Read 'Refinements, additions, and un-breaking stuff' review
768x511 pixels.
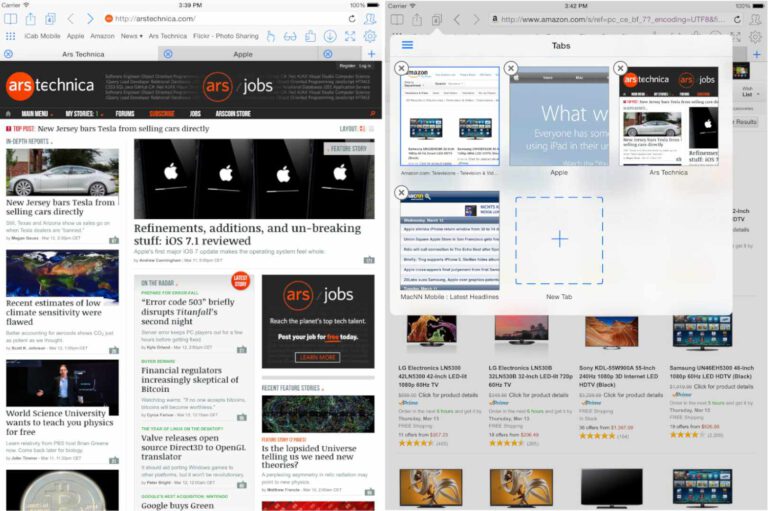click(x=247, y=234)
